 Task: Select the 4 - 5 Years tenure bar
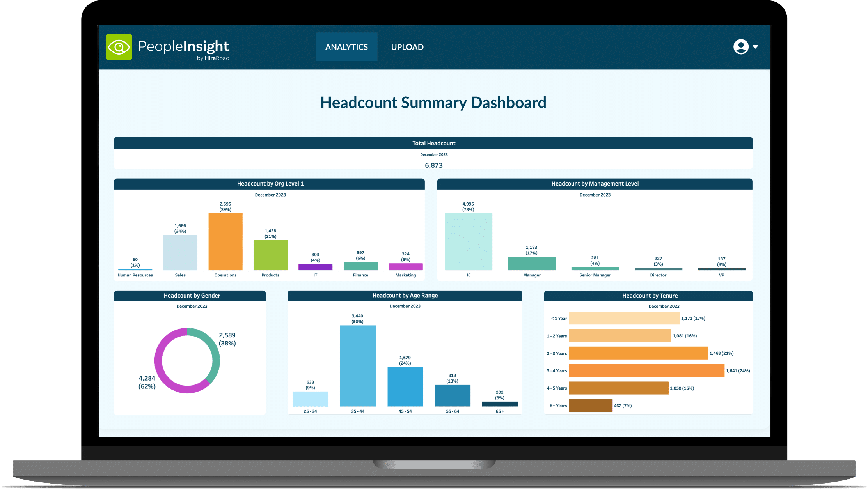tap(619, 388)
